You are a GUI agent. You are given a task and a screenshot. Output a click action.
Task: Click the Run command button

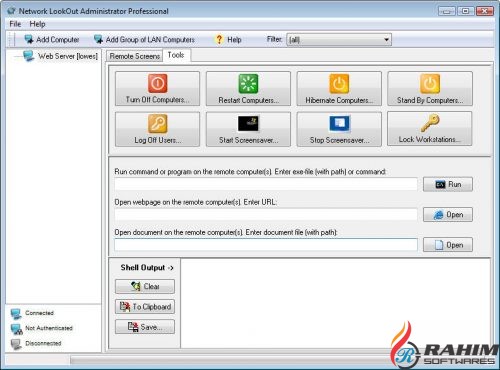pyautogui.click(x=448, y=184)
